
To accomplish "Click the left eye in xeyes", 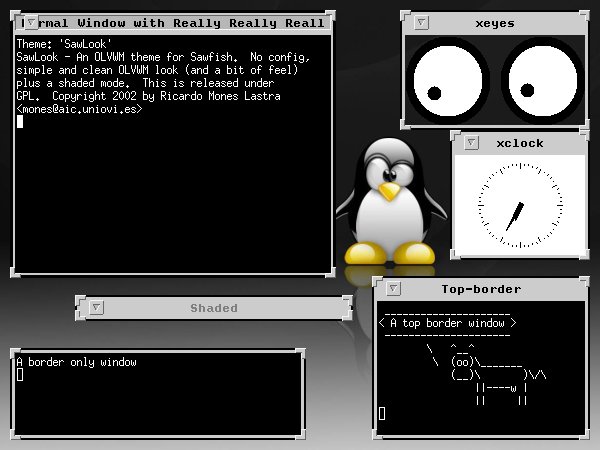I will click(x=447, y=80).
